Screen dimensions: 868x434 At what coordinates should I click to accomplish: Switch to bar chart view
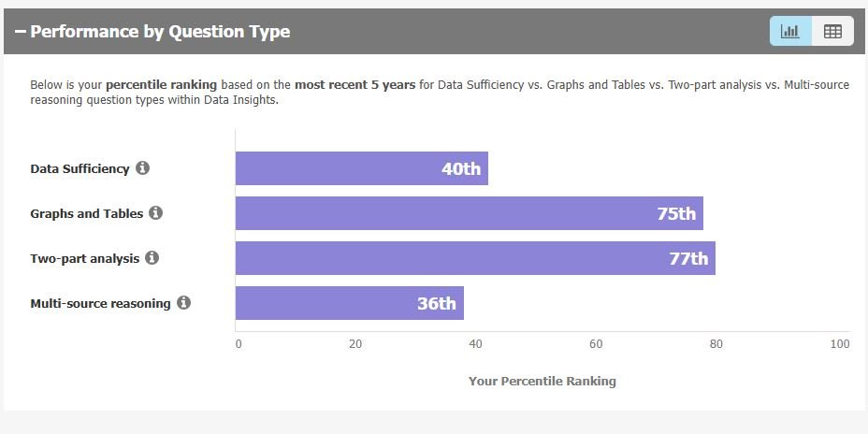click(x=790, y=31)
